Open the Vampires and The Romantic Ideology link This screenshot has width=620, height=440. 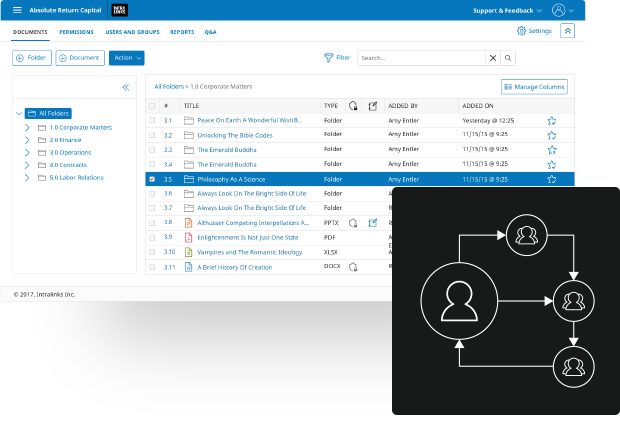[x=250, y=252]
